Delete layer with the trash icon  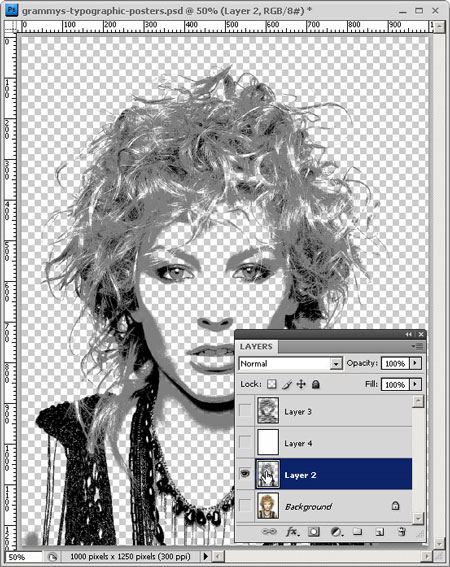coord(401,532)
